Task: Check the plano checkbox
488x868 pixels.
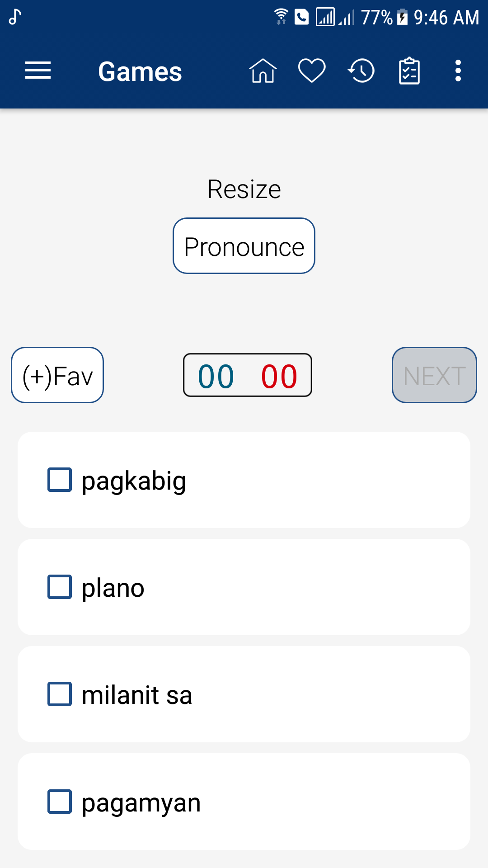Action: (60, 587)
